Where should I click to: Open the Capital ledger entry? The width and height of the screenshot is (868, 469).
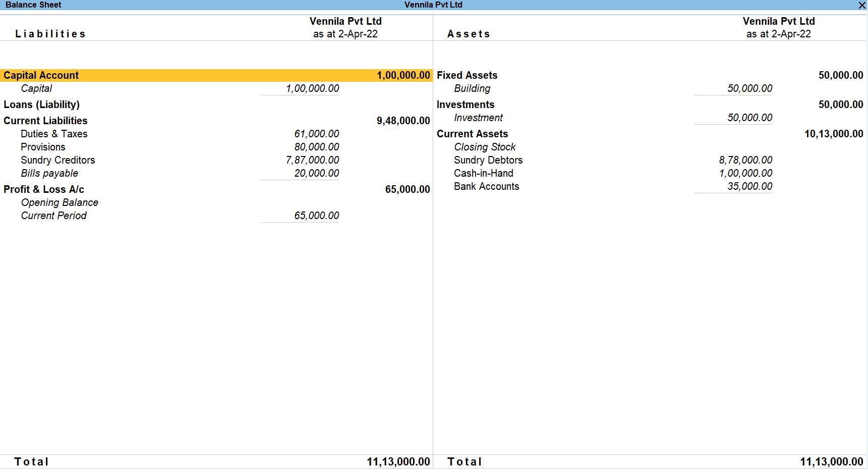[x=36, y=88]
